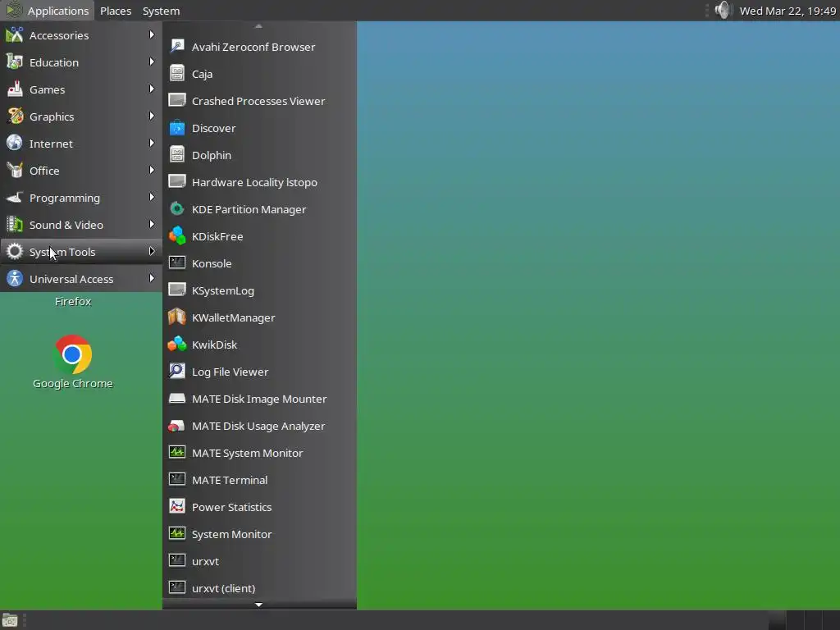This screenshot has height=630, width=840.
Task: Expand the Games submenu arrow
Action: 152,89
